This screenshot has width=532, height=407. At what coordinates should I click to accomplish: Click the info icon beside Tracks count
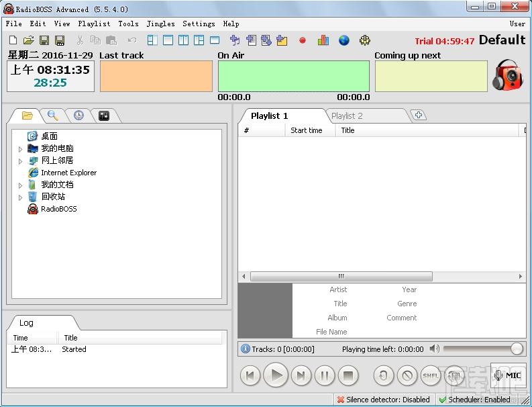click(x=245, y=349)
